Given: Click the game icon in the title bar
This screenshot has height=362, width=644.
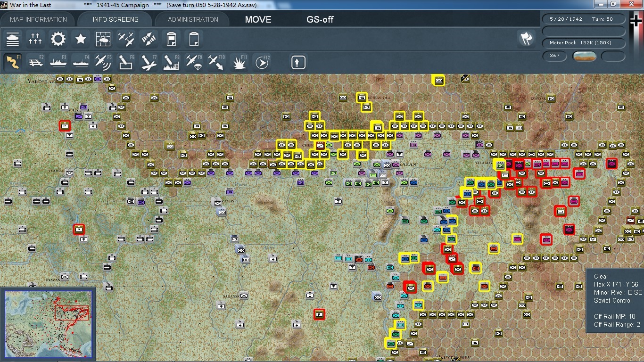Looking at the screenshot, I should 4,5.
